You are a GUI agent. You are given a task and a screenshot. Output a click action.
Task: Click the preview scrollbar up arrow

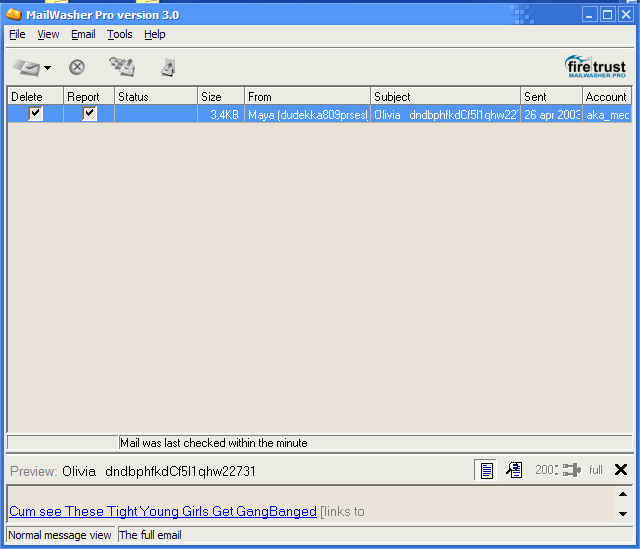pos(623,494)
